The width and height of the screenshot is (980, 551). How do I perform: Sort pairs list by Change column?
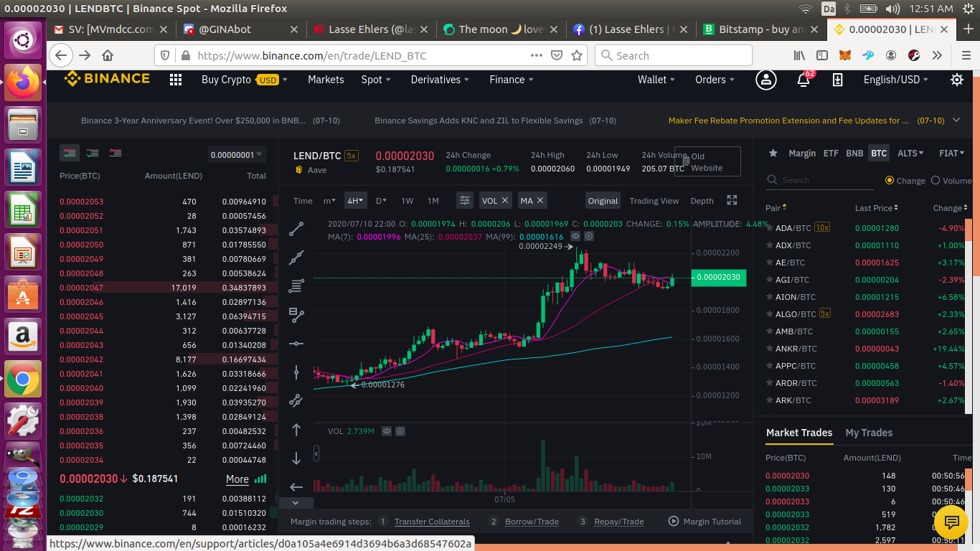[951, 208]
